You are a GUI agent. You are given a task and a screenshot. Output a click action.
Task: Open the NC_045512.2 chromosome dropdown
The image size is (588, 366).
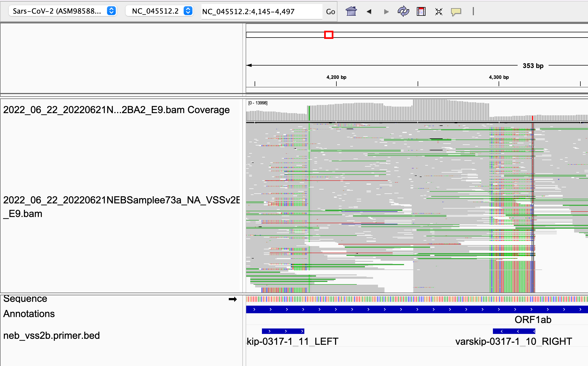click(x=159, y=11)
